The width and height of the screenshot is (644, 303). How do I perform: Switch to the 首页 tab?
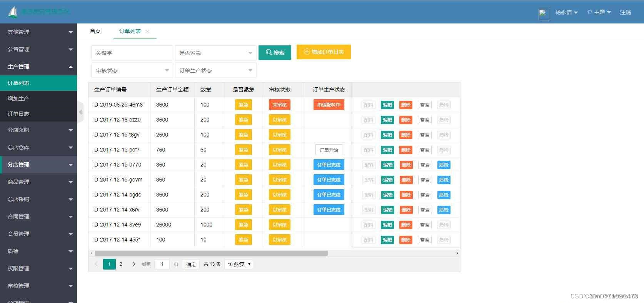[x=95, y=31]
